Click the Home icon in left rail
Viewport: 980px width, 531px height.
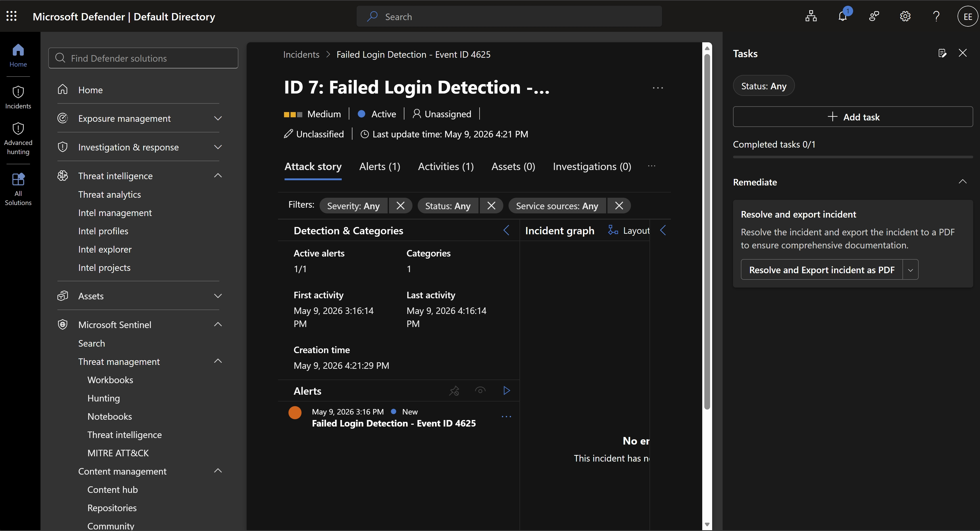point(18,56)
